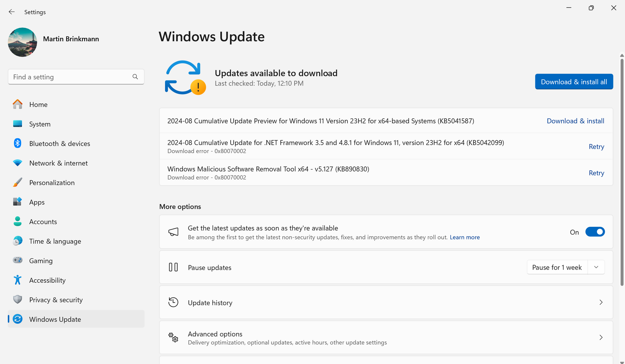The width and height of the screenshot is (625, 364).
Task: Click the Accounts person icon
Action: (17, 222)
